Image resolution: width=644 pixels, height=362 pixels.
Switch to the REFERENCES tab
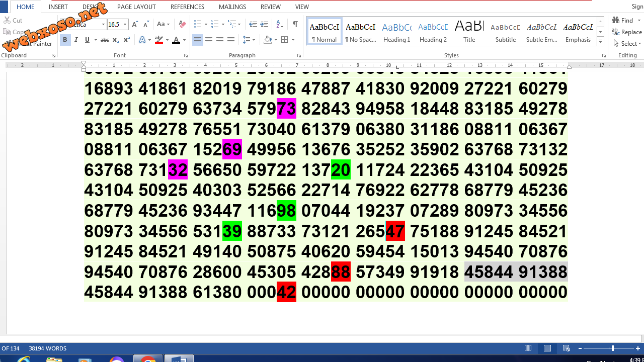187,7
